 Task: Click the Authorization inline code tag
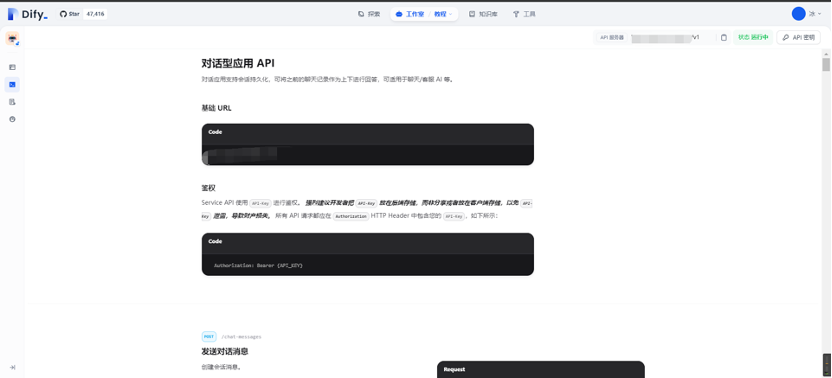[351, 217]
